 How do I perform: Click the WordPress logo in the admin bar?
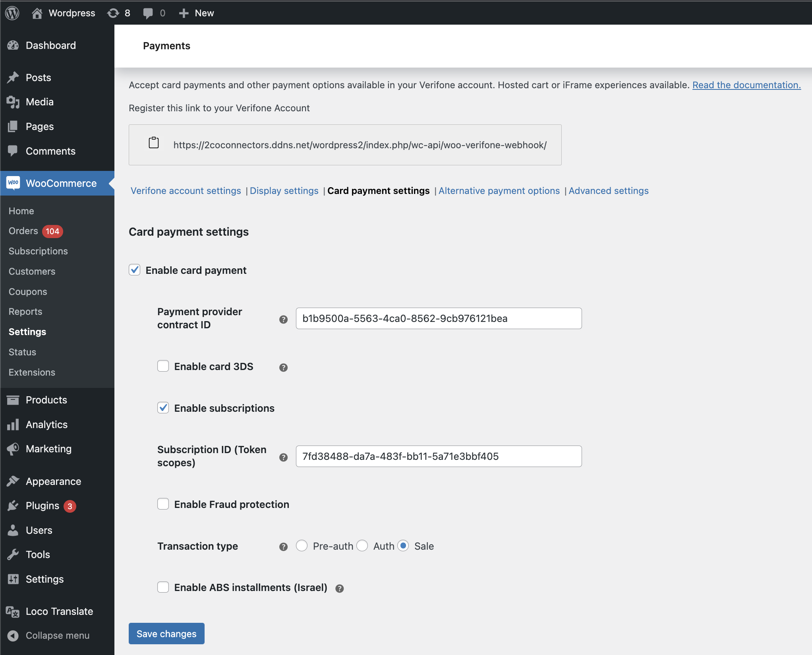[12, 13]
